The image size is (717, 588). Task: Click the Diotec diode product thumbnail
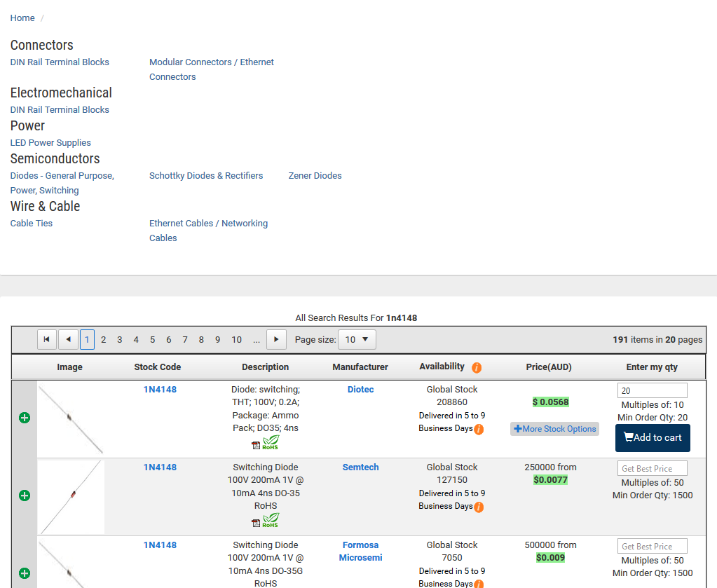click(71, 419)
